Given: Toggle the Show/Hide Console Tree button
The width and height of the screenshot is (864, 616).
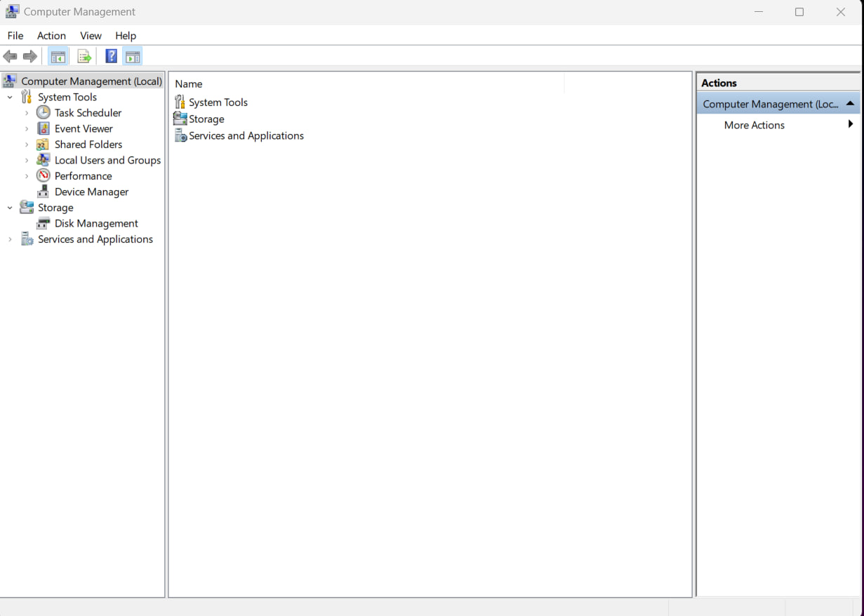Looking at the screenshot, I should (x=58, y=56).
